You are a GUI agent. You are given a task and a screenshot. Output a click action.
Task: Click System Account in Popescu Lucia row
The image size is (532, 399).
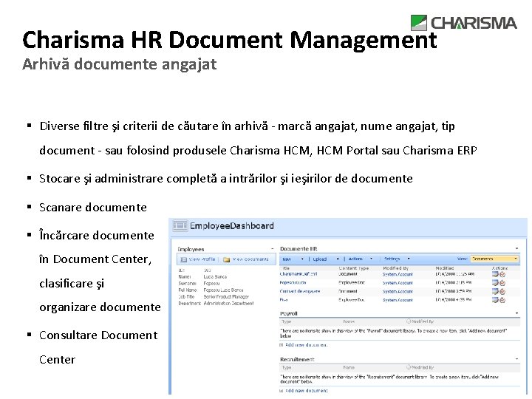point(398,283)
